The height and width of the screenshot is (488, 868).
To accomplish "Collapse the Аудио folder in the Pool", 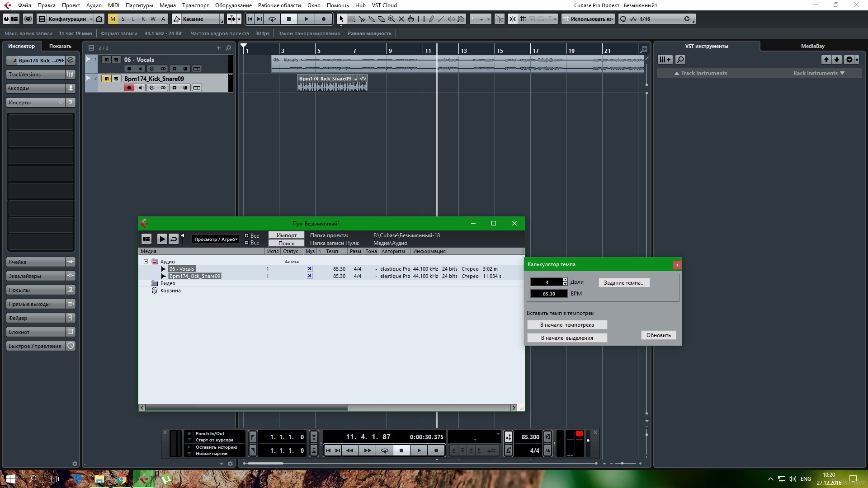I will coord(146,262).
